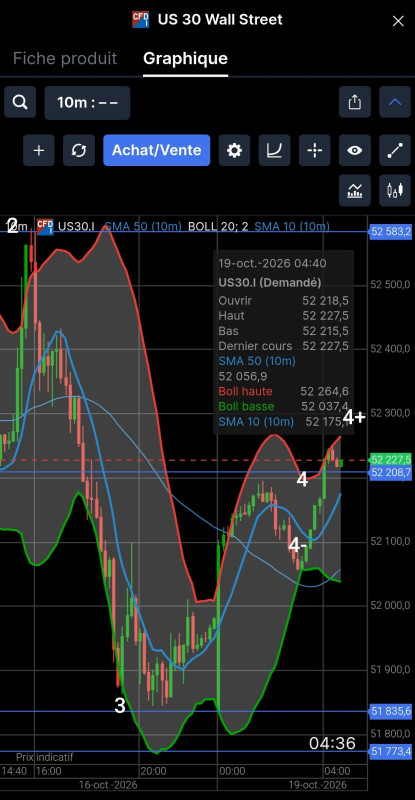The height and width of the screenshot is (800, 415).
Task: Click the CFD icon beside the title
Action: pos(140,20)
